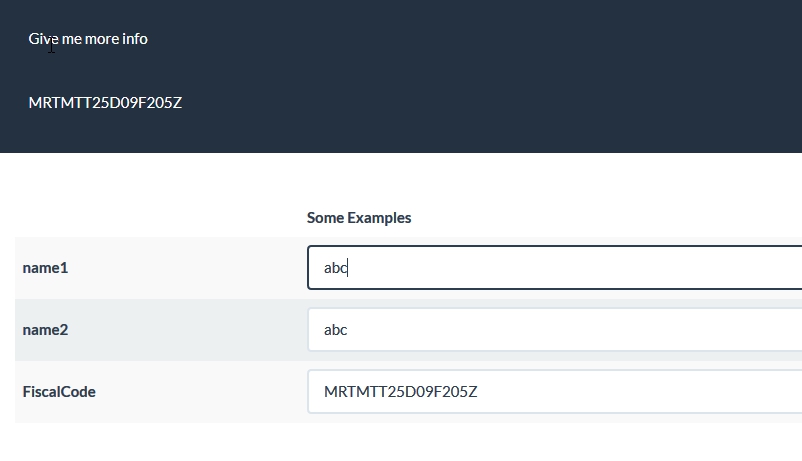Viewport: 802px width, 461px height.
Task: Click the "Give me more info" header text
Action: click(x=88, y=39)
